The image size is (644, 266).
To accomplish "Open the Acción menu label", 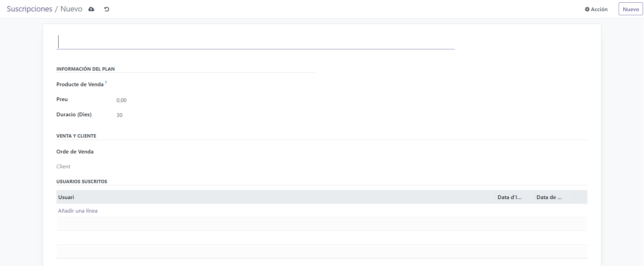I will coord(599,9).
